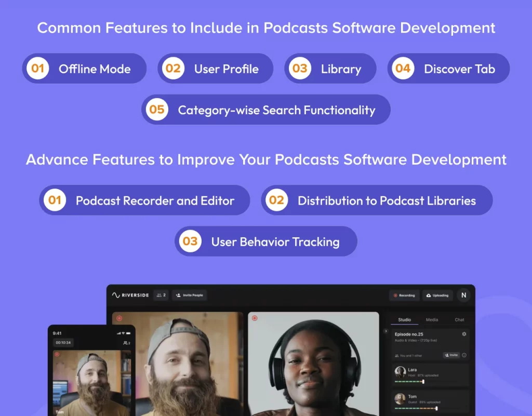Viewport: 532px width, 416px height.
Task: Click Tom's name in the studio panel
Action: [x=412, y=396]
